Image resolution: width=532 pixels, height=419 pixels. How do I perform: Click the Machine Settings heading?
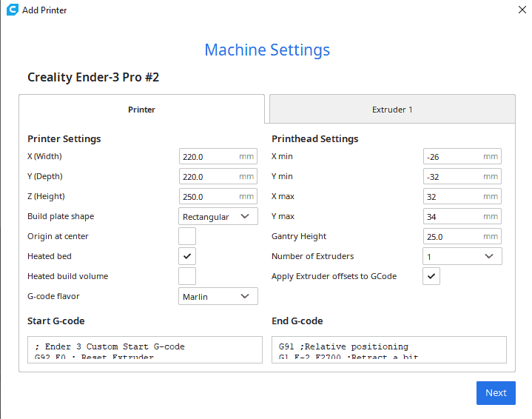tap(267, 50)
